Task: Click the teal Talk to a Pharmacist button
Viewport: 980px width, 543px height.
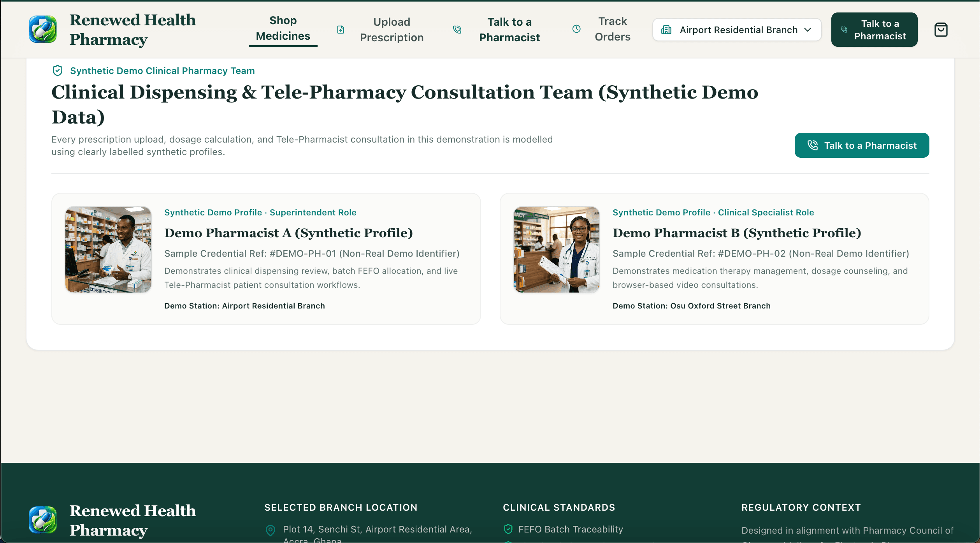Action: click(x=862, y=145)
